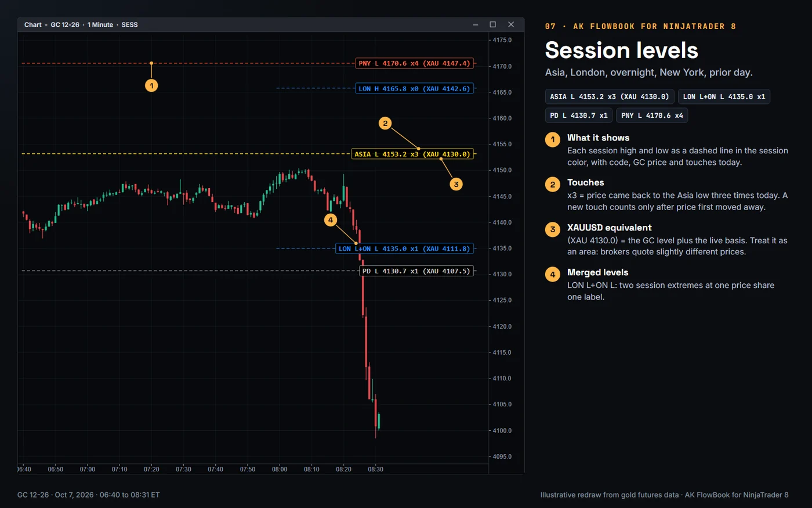
Task: Click the 'Illustrative redraw from gold futures data' footer
Action: coord(609,495)
